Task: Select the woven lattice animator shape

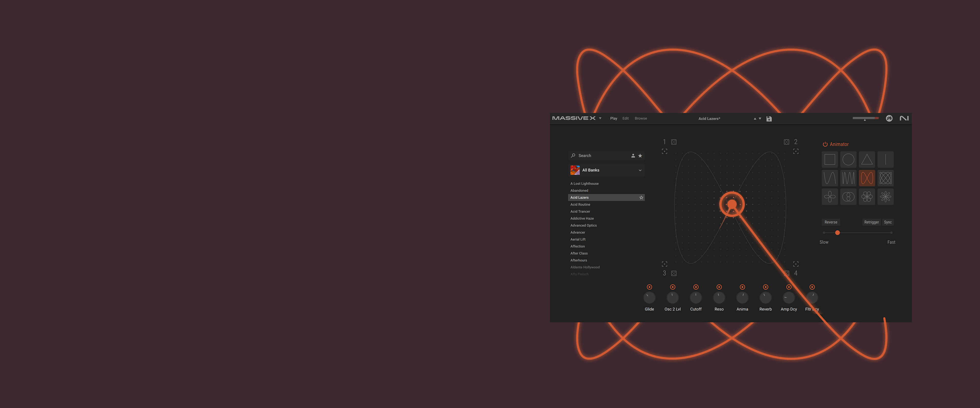Action: [885, 178]
